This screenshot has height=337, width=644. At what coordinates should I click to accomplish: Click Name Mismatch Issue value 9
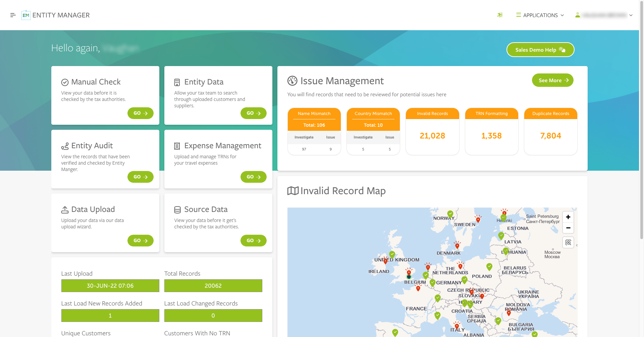click(x=330, y=149)
